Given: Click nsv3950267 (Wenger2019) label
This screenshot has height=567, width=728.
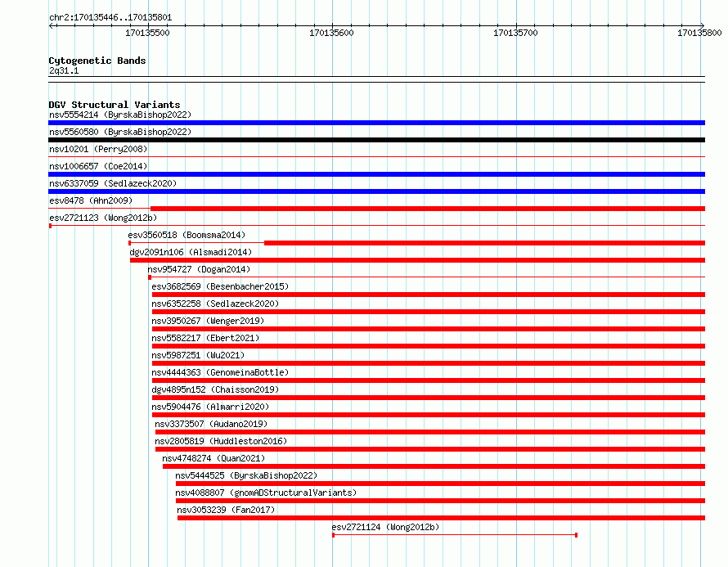Looking at the screenshot, I should point(208,321).
